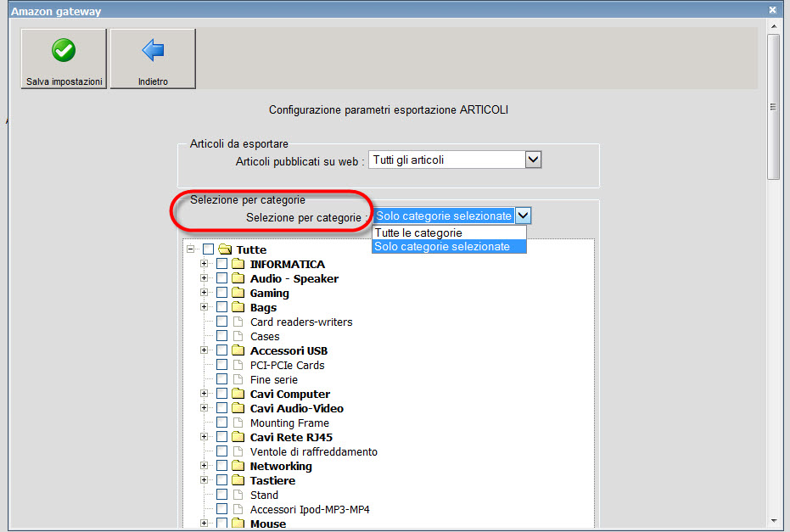
Task: Click the blue arrow Indietro icon
Action: tap(153, 50)
